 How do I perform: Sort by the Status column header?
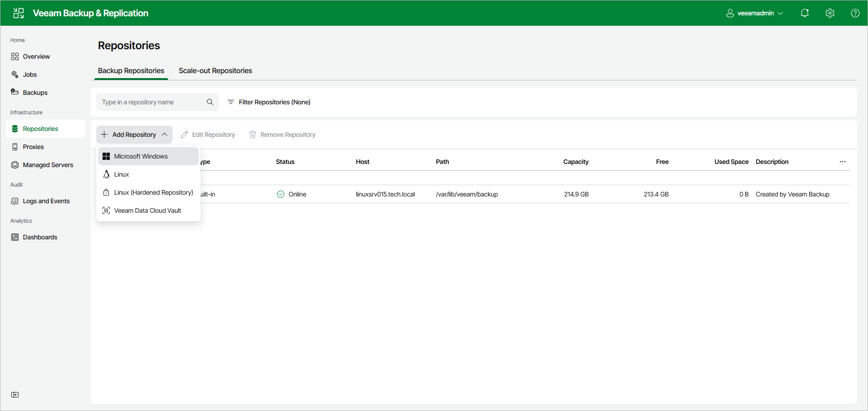point(285,162)
